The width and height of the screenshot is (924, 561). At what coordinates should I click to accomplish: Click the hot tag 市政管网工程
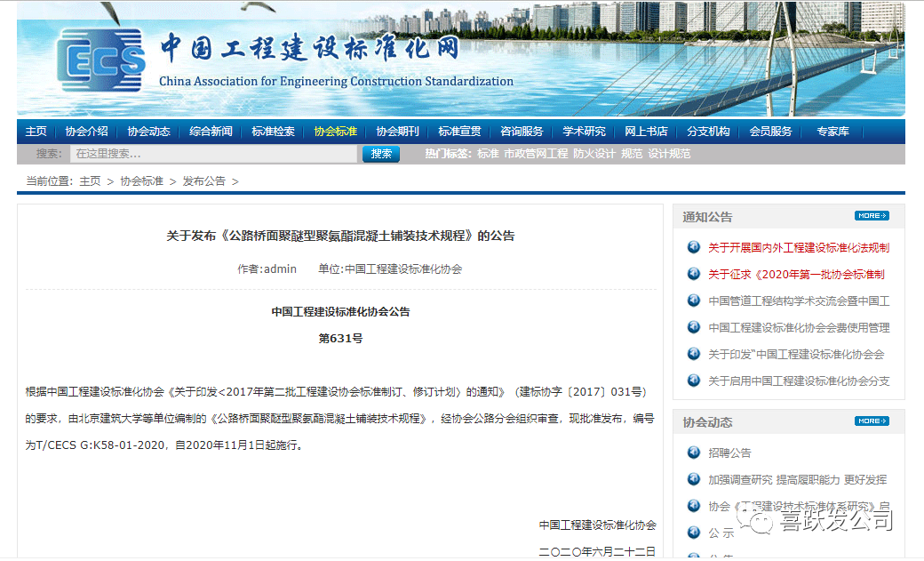pyautogui.click(x=537, y=153)
